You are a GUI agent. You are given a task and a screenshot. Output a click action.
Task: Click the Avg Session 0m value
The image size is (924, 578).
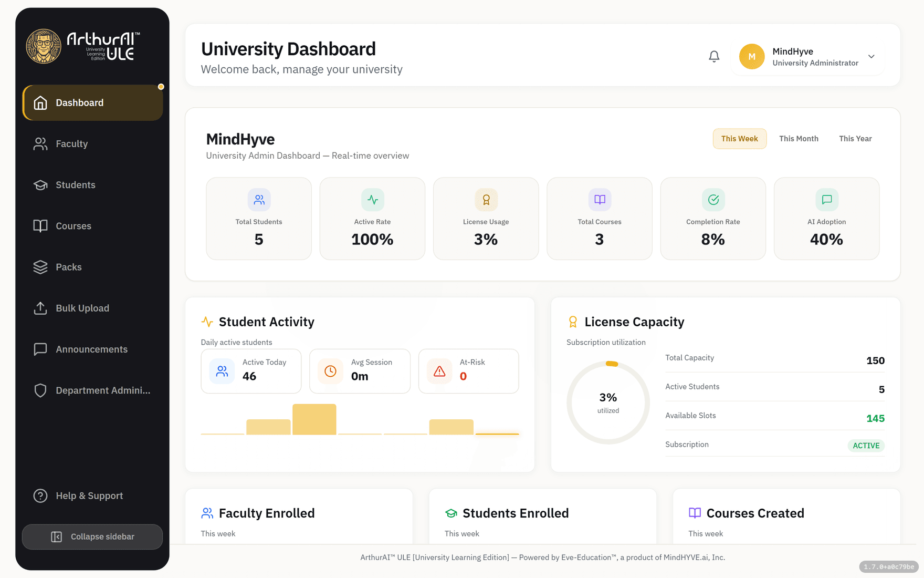360,376
